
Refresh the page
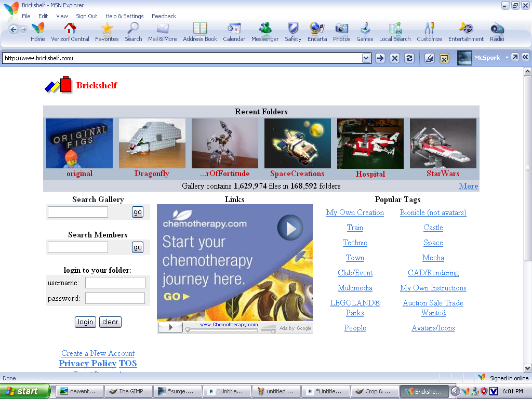(409, 58)
